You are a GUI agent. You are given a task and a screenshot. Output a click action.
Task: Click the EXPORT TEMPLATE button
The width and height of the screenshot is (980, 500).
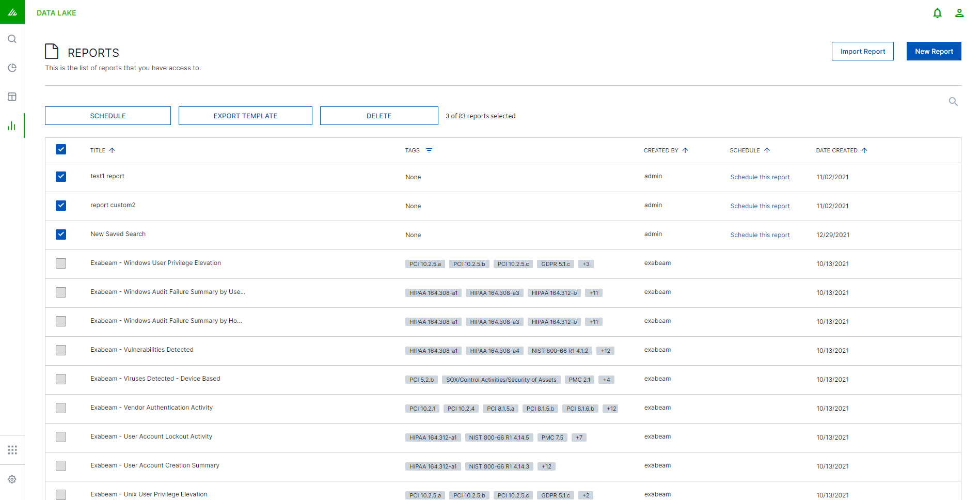245,116
